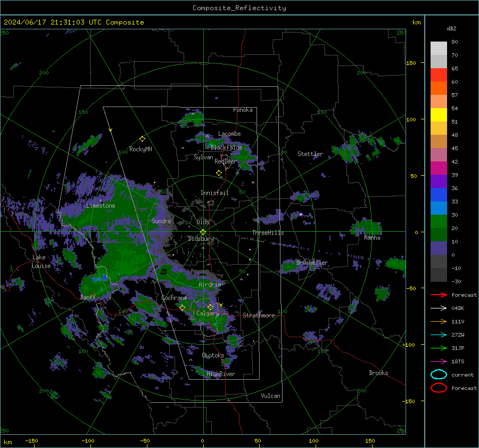
Task: Click the Okotoks city label
Action: click(213, 355)
